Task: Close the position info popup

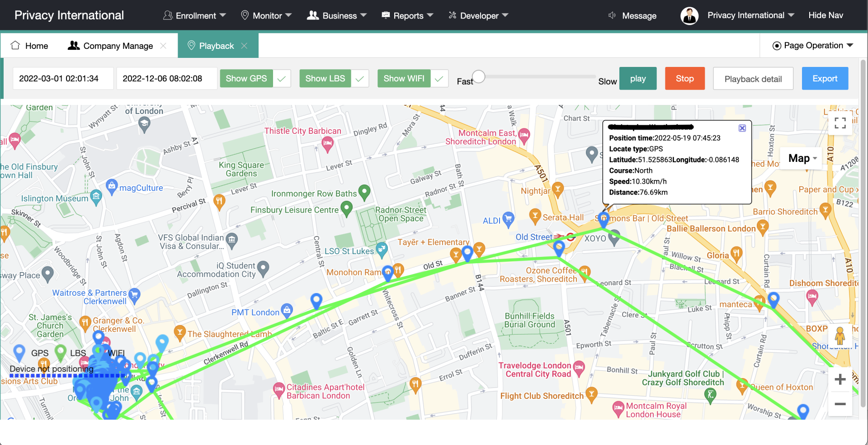Action: click(x=742, y=128)
